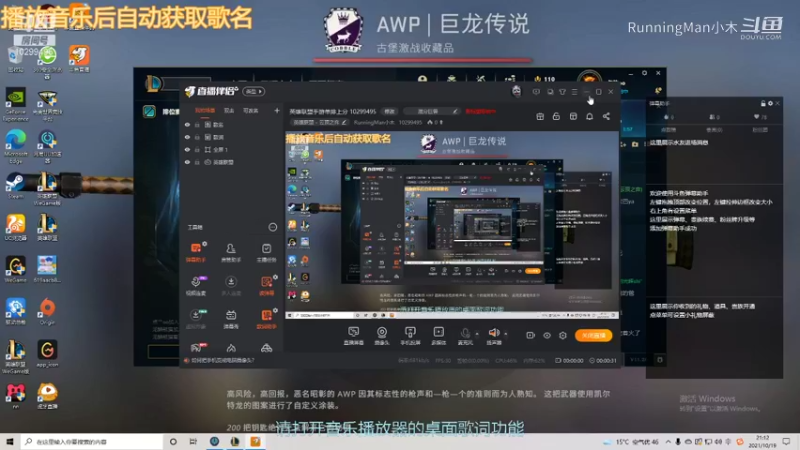Image resolution: width=800 pixels, height=450 pixels.
Task: Click the stream preview thumbnail area
Action: (x=452, y=225)
